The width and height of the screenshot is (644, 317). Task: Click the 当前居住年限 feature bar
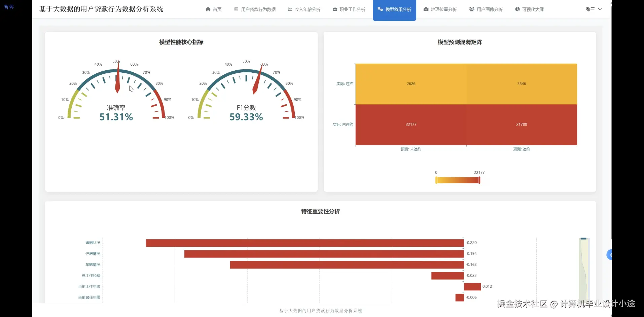click(x=460, y=297)
